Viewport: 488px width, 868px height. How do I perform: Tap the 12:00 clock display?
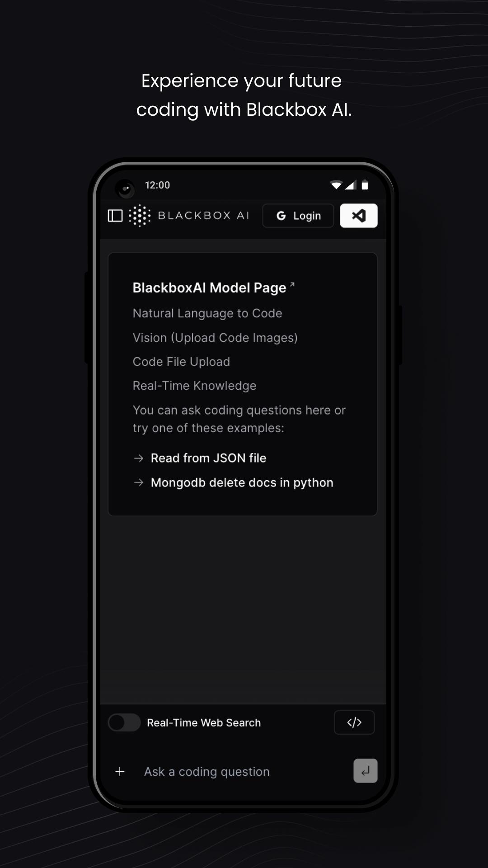(157, 184)
